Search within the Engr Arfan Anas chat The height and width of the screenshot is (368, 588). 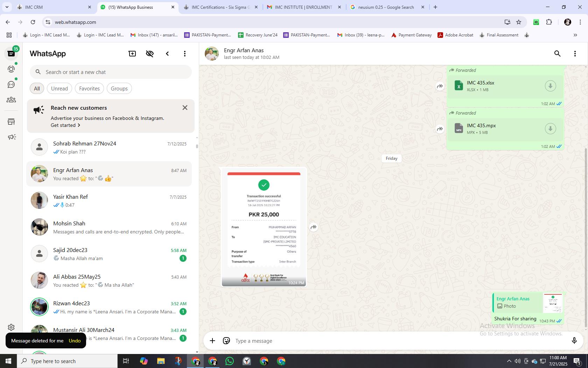[x=558, y=54]
